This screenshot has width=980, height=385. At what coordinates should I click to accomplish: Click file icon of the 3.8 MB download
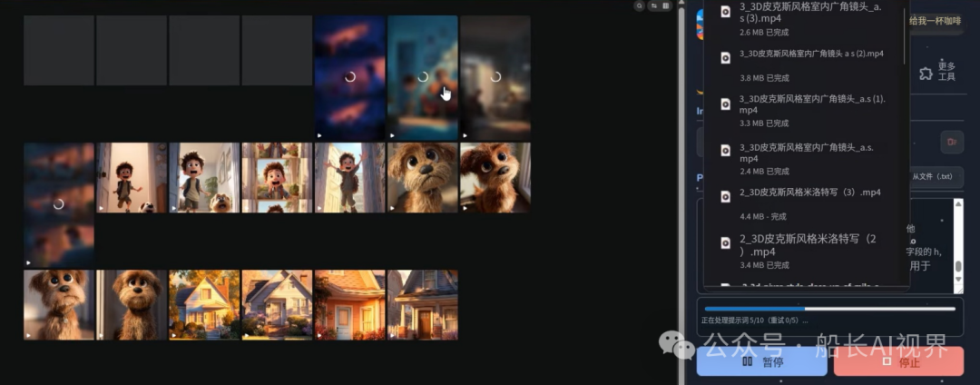(725, 58)
